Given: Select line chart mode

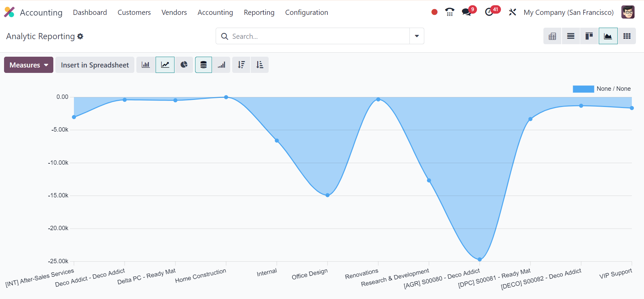Looking at the screenshot, I should point(165,65).
